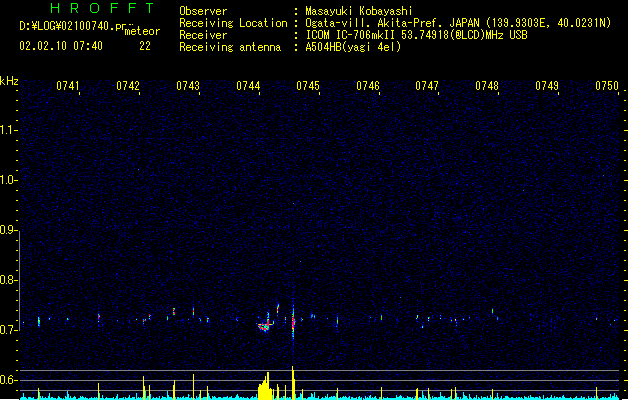Click the 0744 time marker
This screenshot has width=629, height=400.
(x=248, y=86)
